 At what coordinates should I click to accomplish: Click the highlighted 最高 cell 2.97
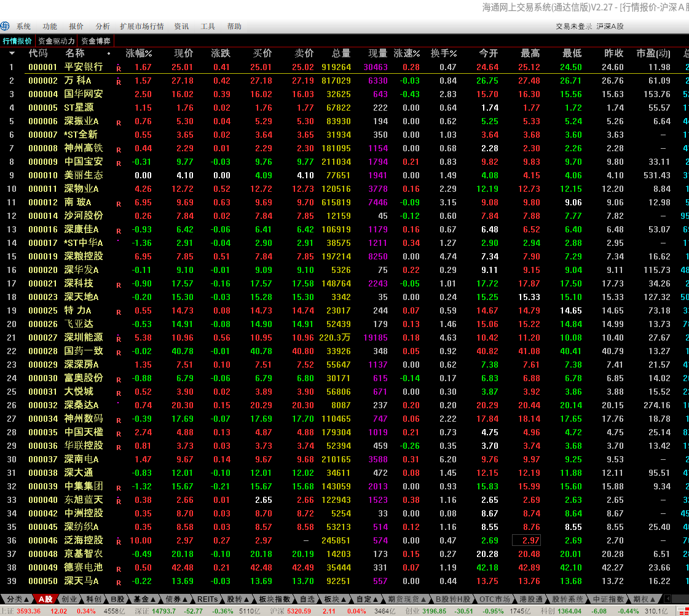[526, 540]
